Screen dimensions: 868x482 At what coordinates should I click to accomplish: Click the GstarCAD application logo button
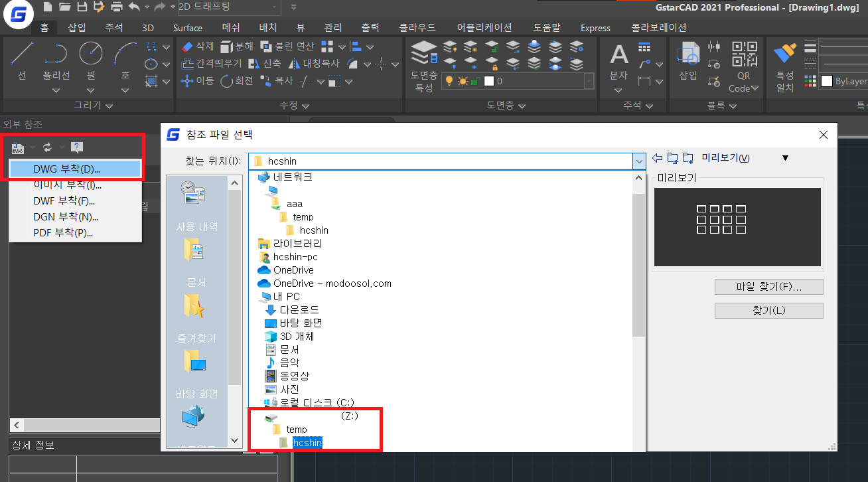tap(17, 15)
